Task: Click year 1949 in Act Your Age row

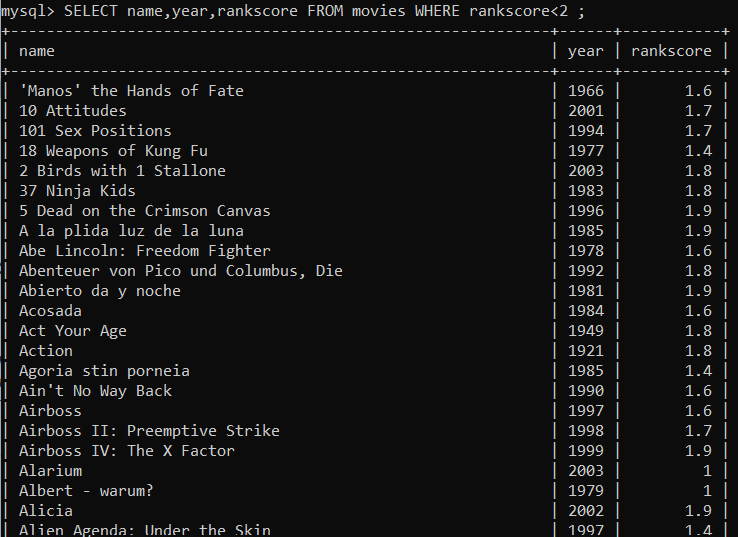Action: click(x=586, y=330)
